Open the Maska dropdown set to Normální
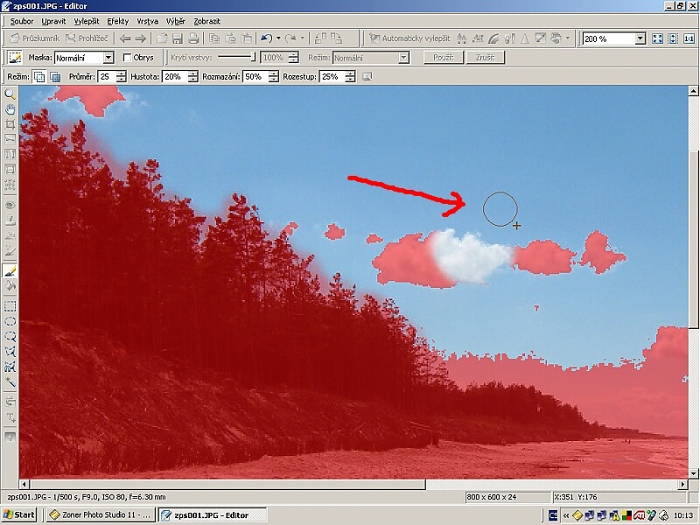Screen dimensions: 700x525 click(x=108, y=58)
